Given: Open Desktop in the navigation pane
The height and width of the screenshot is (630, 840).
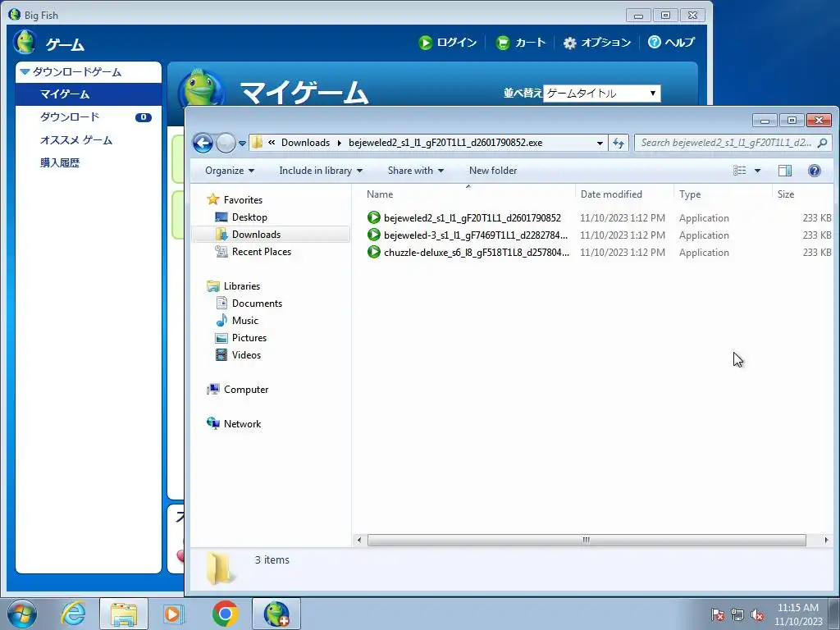Looking at the screenshot, I should [x=249, y=217].
